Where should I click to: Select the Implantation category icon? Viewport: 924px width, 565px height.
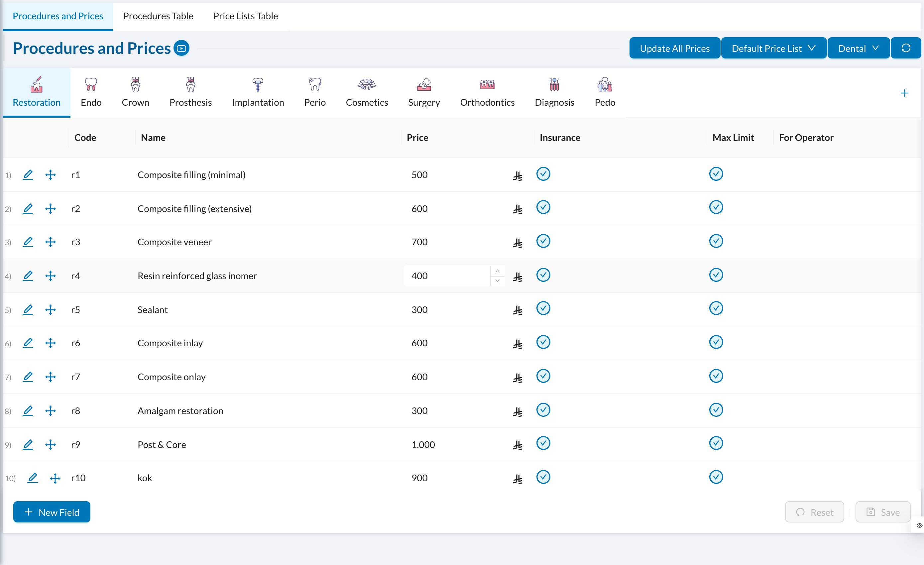[258, 84]
